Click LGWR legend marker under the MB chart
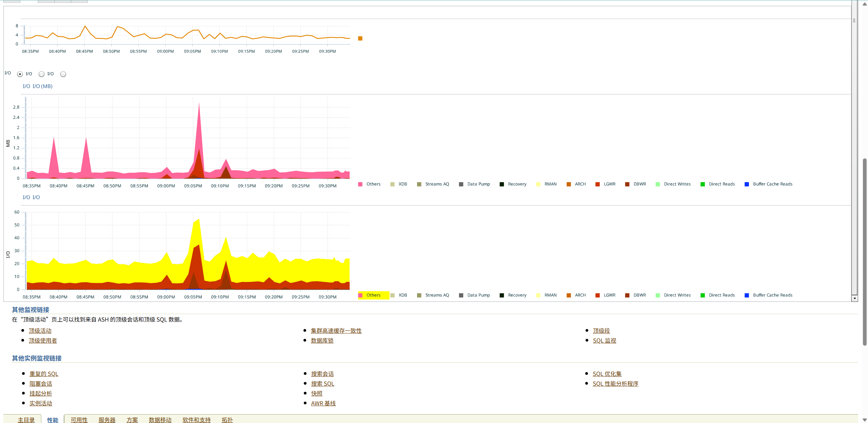 [x=597, y=184]
